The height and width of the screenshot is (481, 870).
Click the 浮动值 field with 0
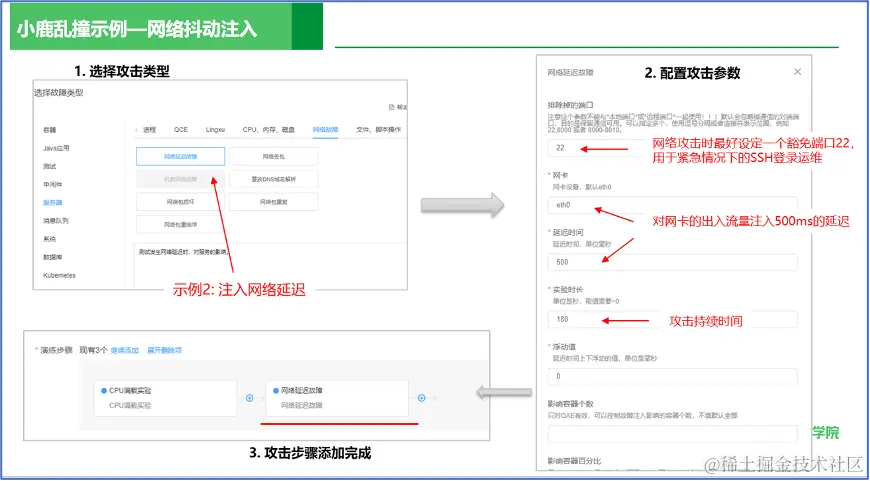[x=672, y=376]
